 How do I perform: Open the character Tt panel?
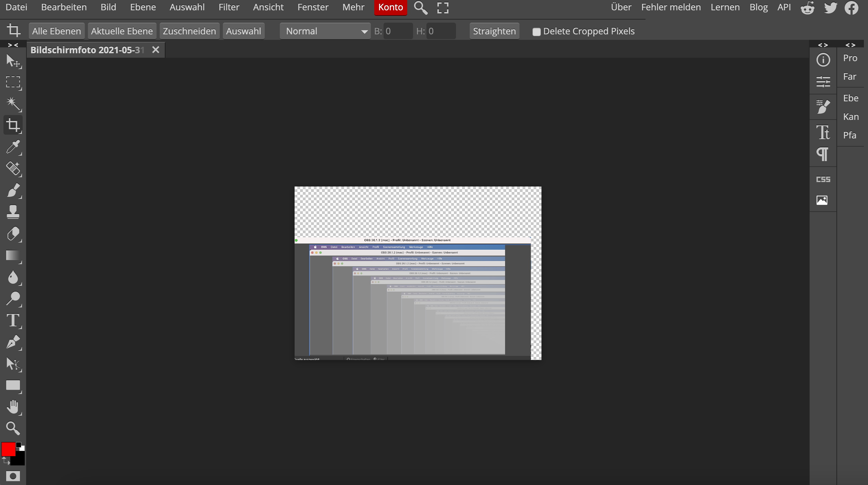(823, 132)
